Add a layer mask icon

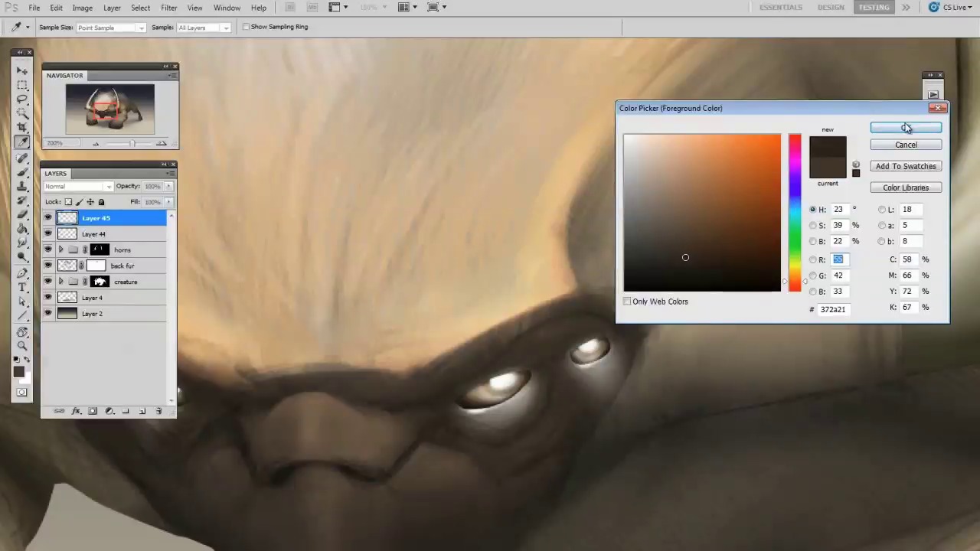pos(93,411)
